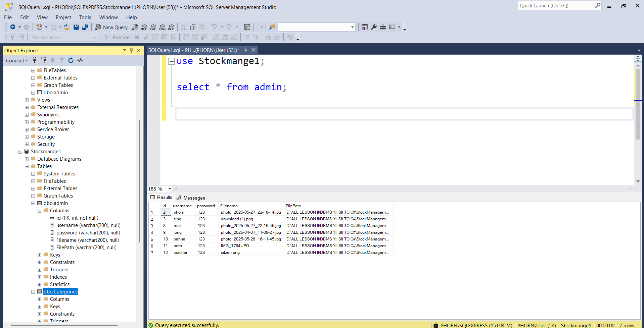Expand the Programmability folder
This screenshot has height=328, width=644.
(x=27, y=122)
